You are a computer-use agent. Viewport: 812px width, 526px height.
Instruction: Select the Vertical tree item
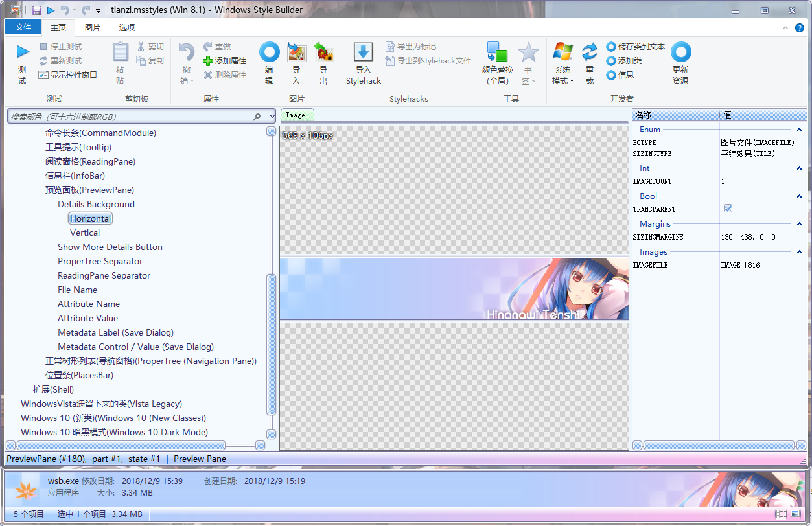pos(85,233)
